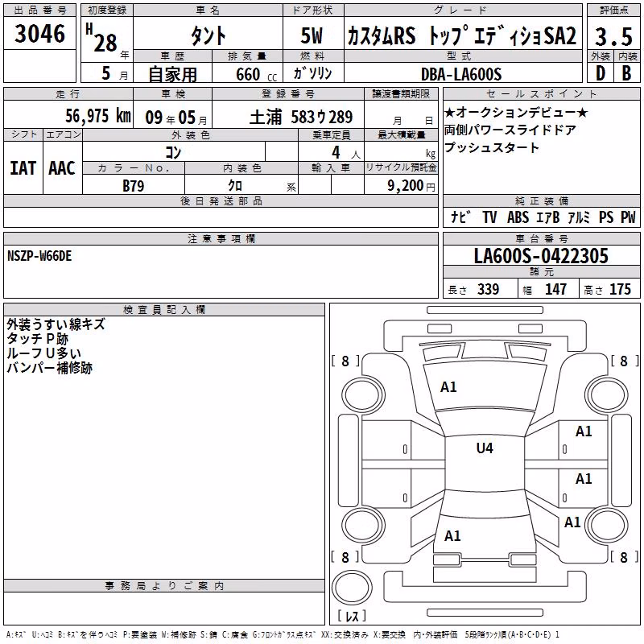Screen dimensions: 644x644
Task: Click PS power steering entry
Action: point(606,217)
